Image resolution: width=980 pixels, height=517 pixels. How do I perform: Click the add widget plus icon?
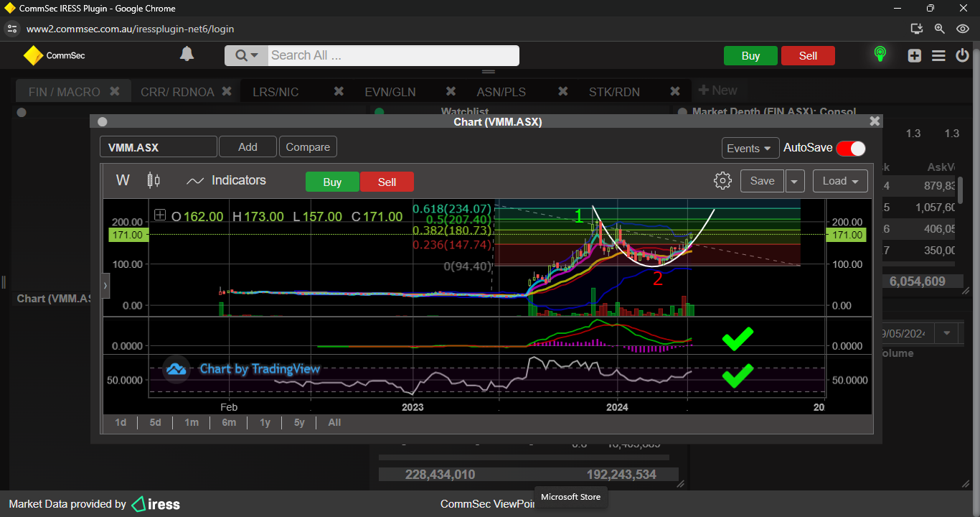[914, 55]
